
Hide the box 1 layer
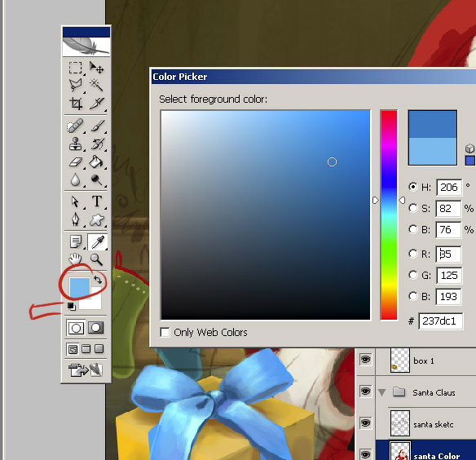coord(365,360)
